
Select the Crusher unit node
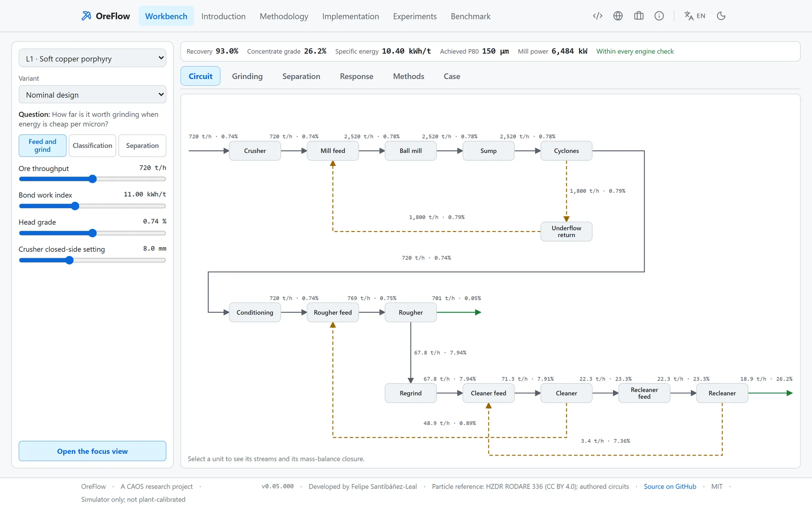pyautogui.click(x=255, y=151)
